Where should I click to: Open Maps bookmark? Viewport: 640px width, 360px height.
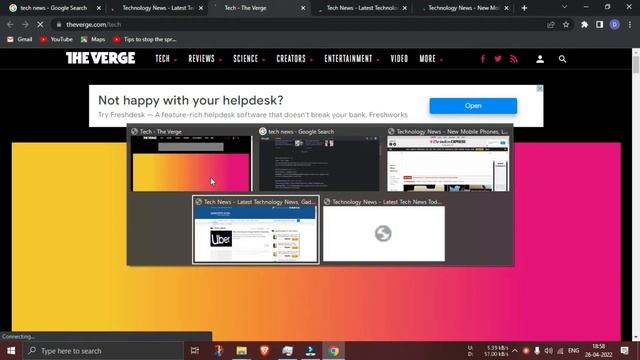click(93, 39)
